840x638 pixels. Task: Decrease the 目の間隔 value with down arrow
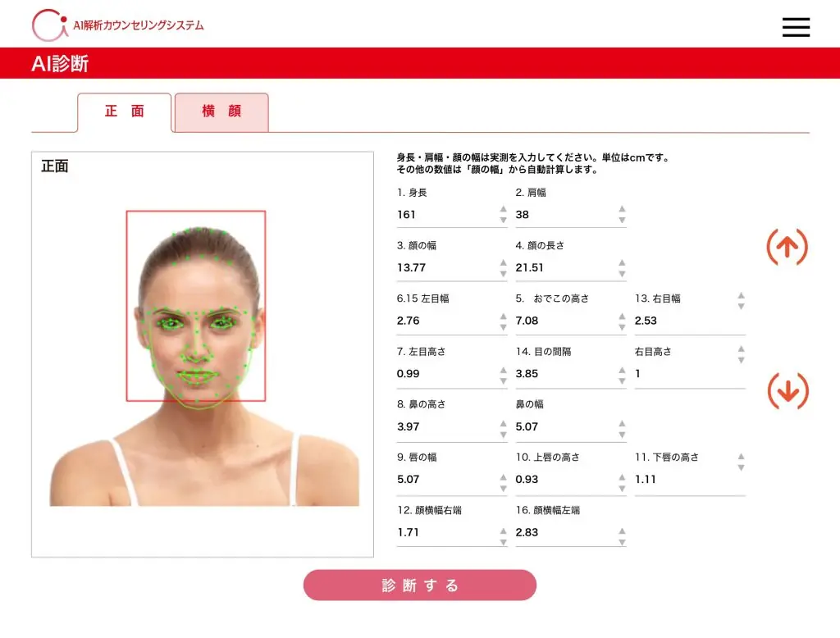point(622,379)
